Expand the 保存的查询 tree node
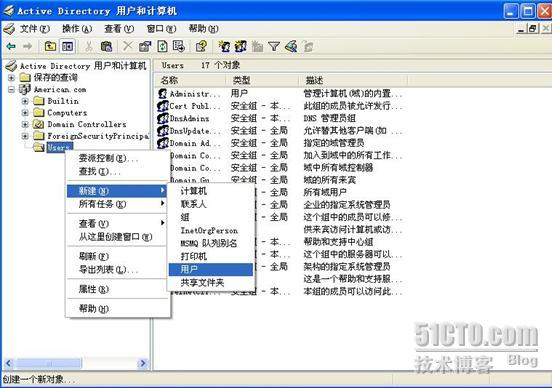The height and width of the screenshot is (388, 552). tap(11, 77)
